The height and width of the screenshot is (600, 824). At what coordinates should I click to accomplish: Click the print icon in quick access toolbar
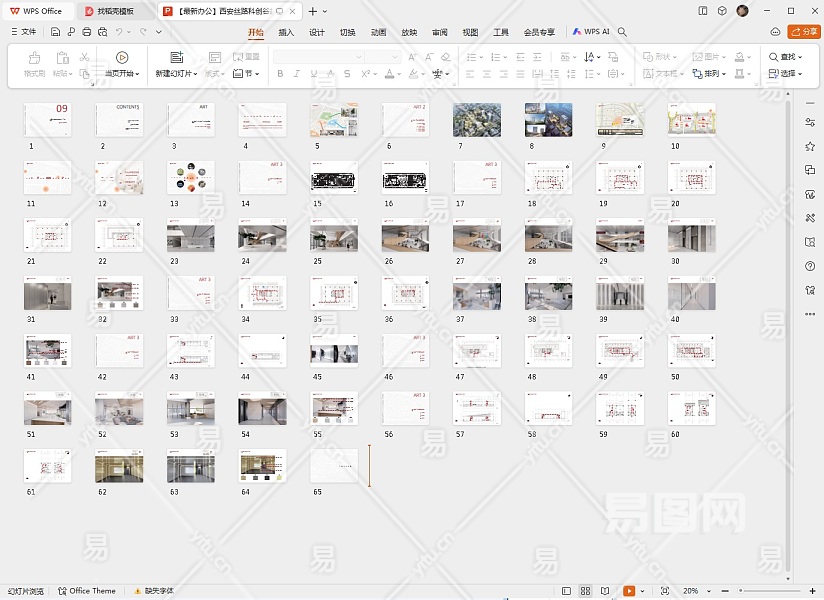pos(87,32)
